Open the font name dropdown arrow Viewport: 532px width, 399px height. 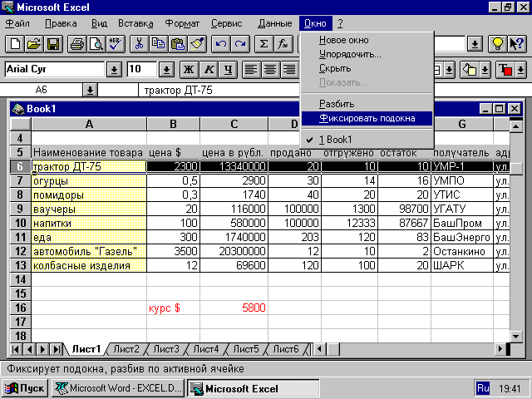pos(115,70)
